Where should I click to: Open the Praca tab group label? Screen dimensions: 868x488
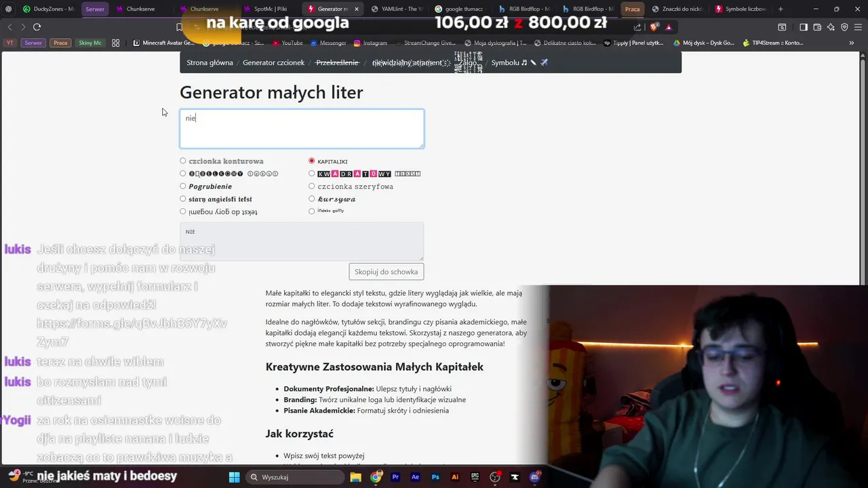[x=632, y=9]
